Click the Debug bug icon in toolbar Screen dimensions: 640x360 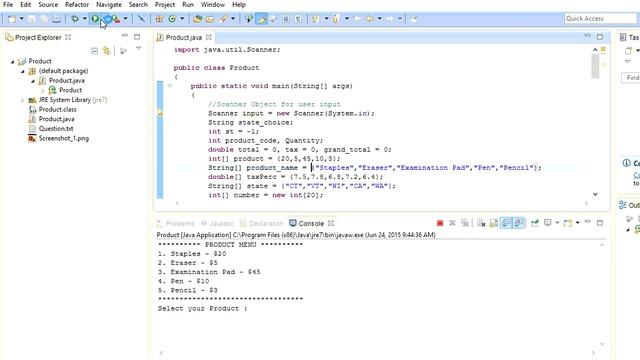click(75, 19)
